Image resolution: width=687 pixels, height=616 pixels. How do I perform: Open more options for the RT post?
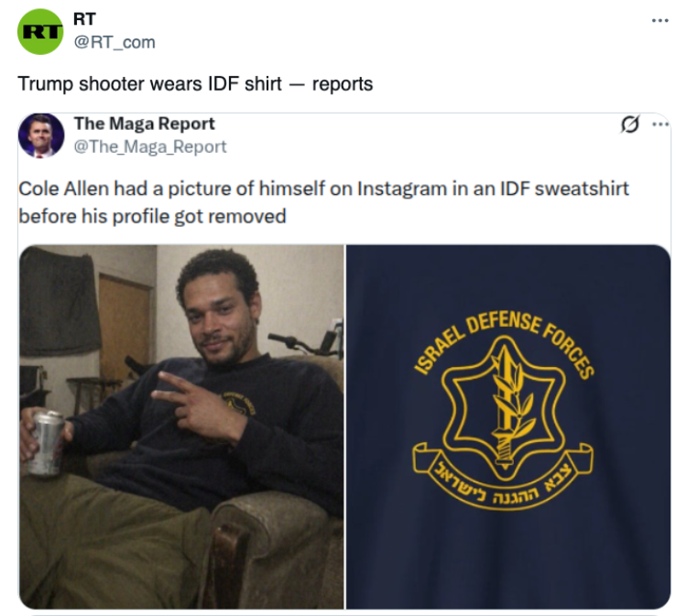[x=660, y=20]
